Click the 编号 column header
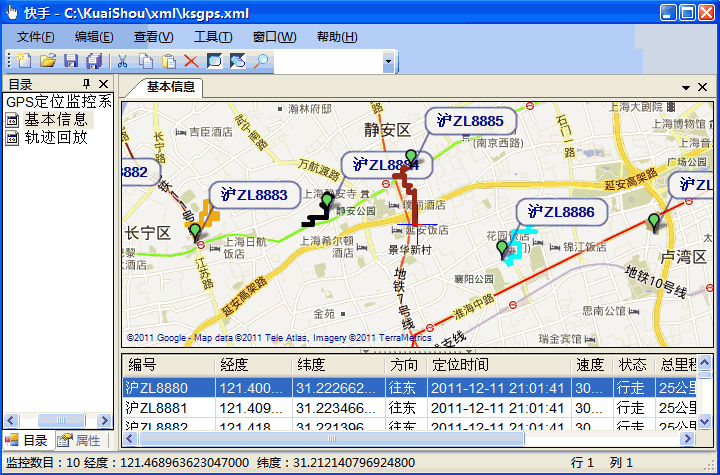The width and height of the screenshot is (720, 475). coord(169,365)
